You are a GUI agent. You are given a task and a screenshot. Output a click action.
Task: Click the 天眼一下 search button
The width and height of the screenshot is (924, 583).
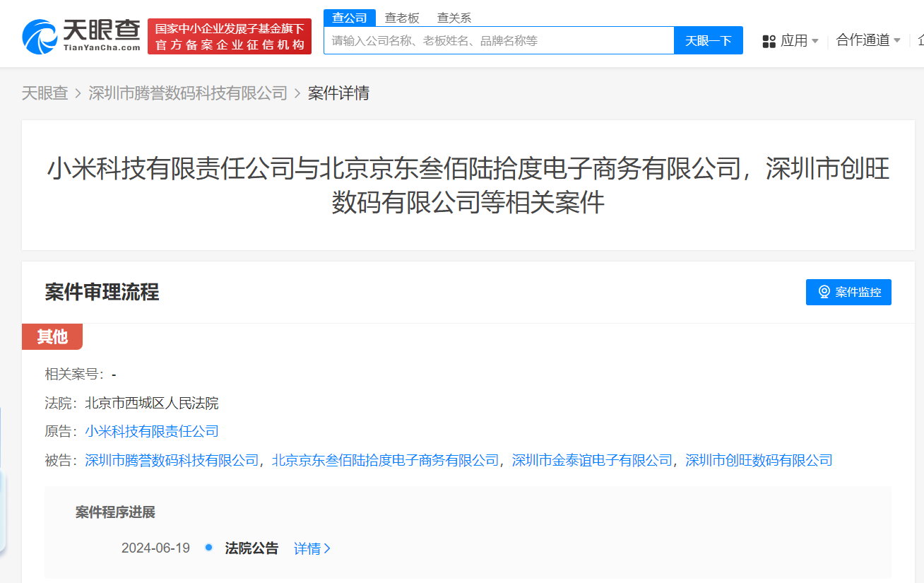[x=708, y=40]
